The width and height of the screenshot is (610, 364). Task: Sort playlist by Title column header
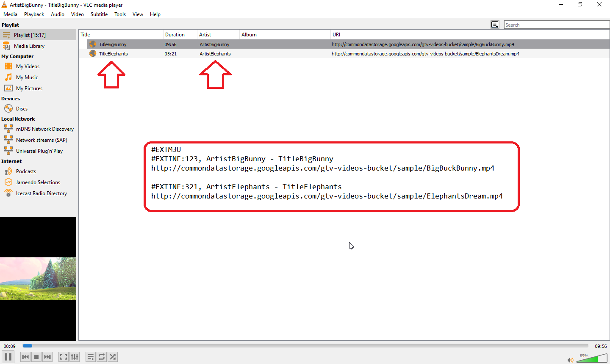pos(121,35)
